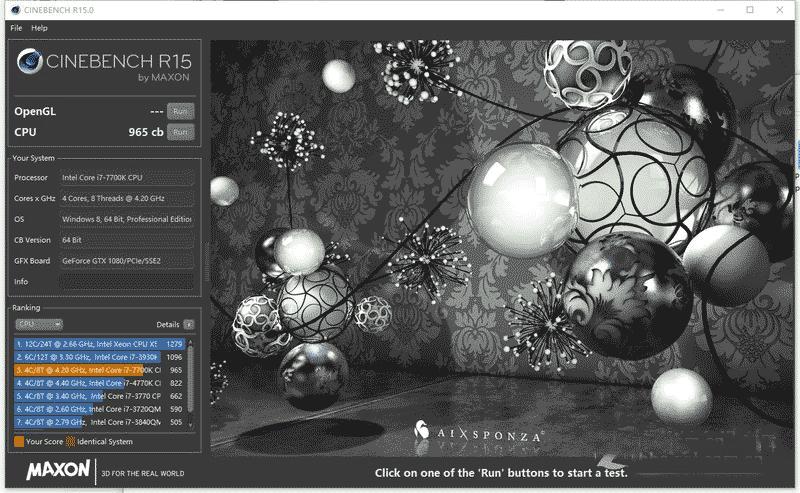Open the Help menu

[x=39, y=28]
